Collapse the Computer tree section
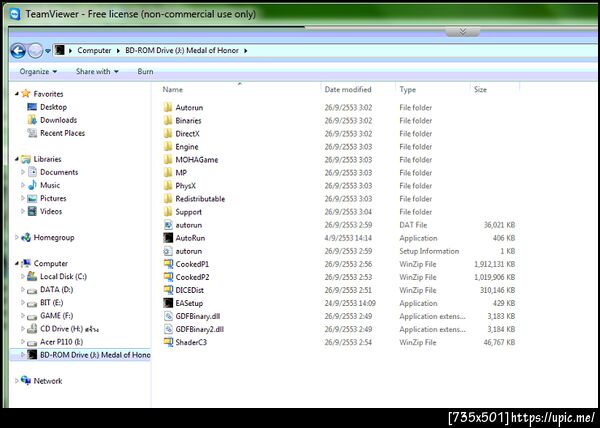 coord(16,263)
